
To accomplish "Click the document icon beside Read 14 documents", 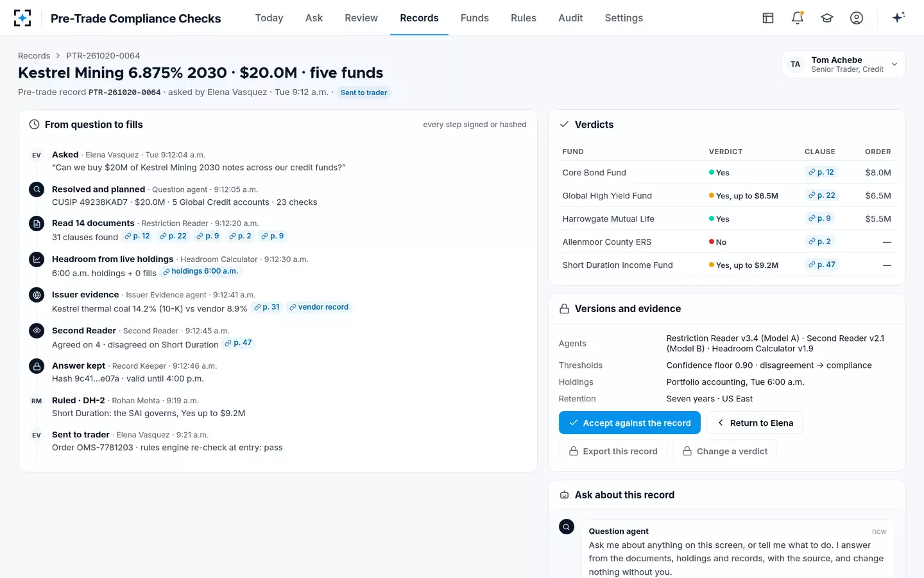I will tap(37, 223).
